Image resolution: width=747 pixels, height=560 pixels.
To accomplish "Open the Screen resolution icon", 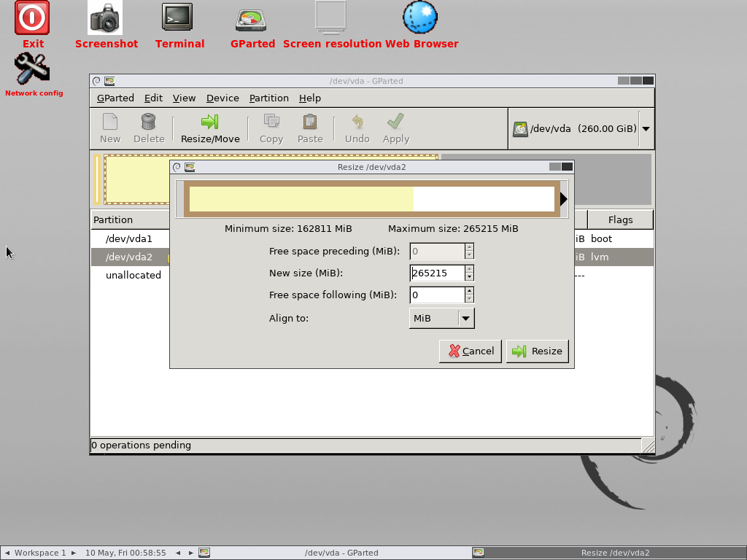I will tap(331, 18).
